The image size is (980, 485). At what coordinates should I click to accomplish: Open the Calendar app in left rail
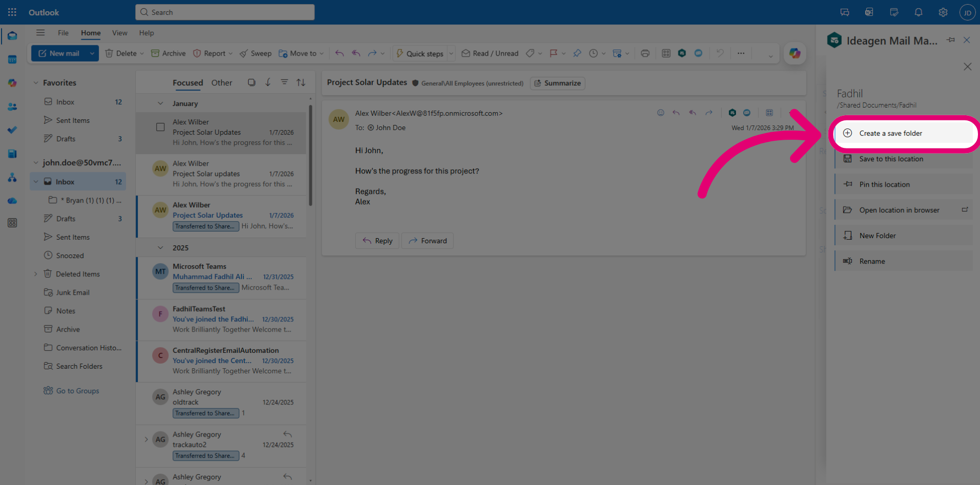pos(12,59)
